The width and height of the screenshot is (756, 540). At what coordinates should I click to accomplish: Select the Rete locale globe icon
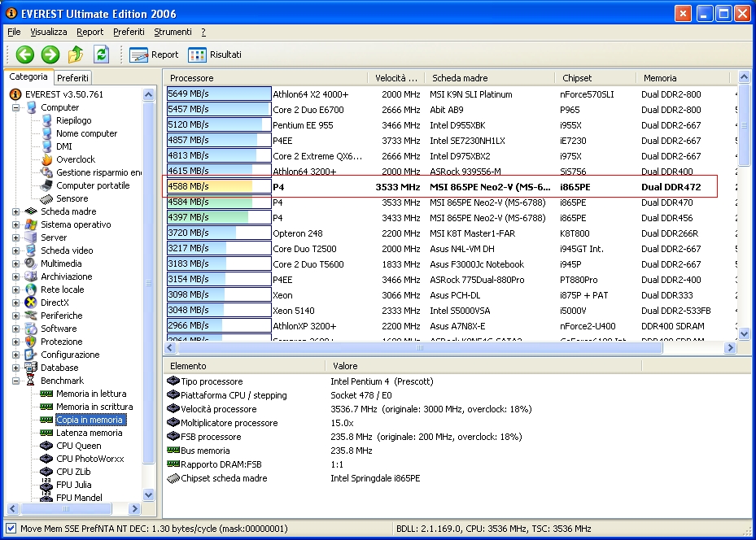point(31,290)
